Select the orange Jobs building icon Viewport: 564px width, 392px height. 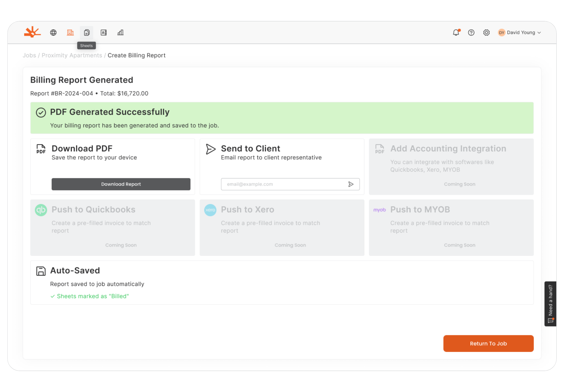[x=70, y=32]
